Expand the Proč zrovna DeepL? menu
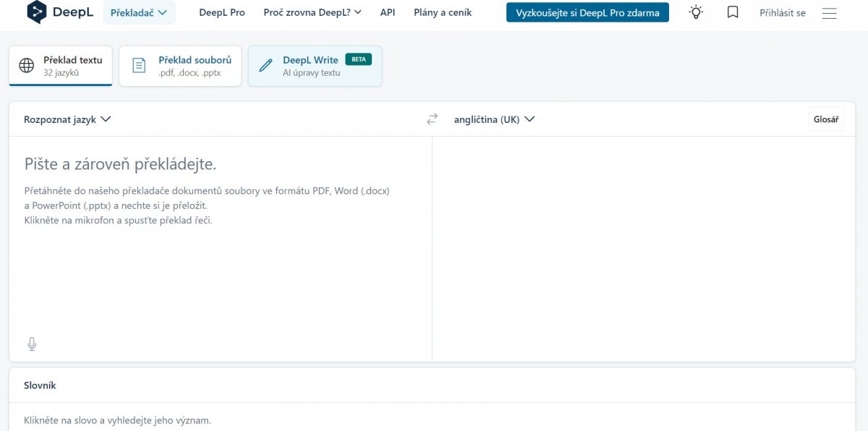 312,12
